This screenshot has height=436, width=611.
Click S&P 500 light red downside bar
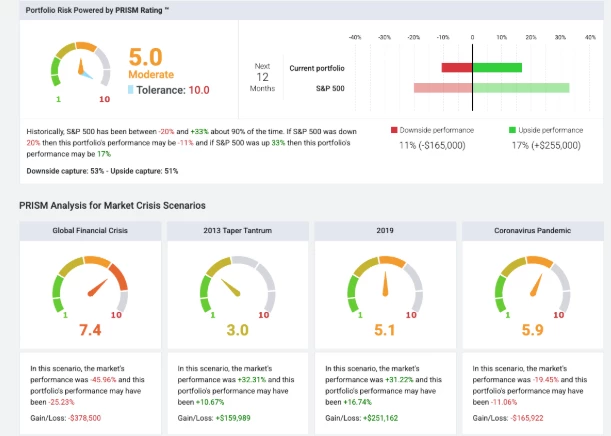[x=443, y=88]
